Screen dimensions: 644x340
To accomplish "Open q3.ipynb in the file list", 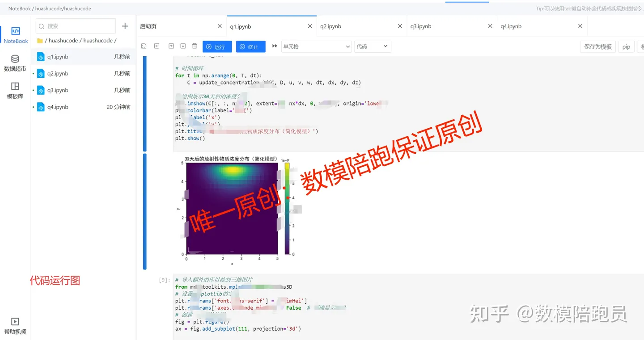I will click(84, 90).
